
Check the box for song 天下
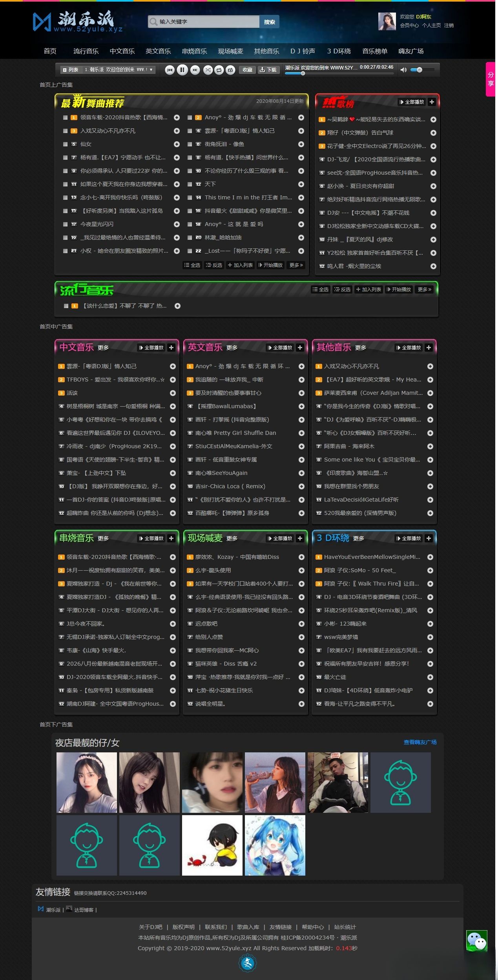[x=190, y=184]
